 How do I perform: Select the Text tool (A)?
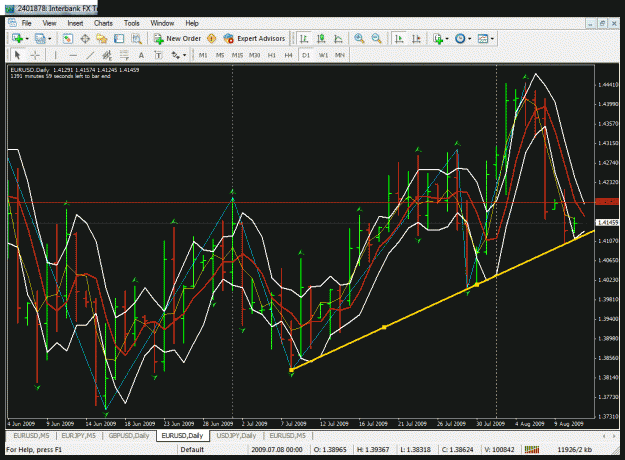point(141,55)
